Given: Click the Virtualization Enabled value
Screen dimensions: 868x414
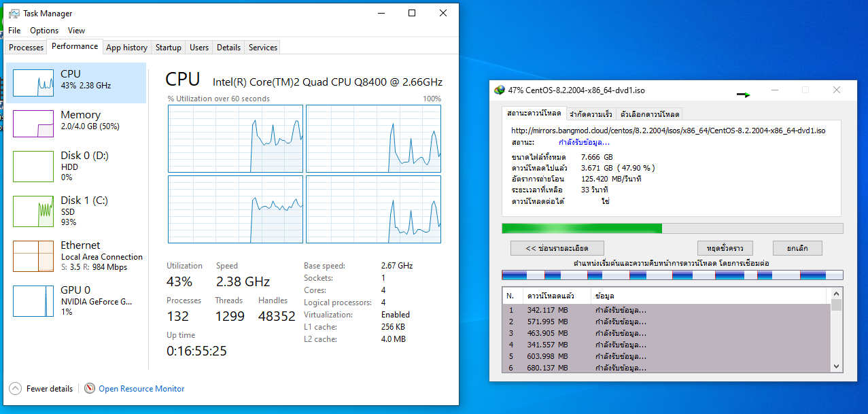Looking at the screenshot, I should tap(396, 315).
